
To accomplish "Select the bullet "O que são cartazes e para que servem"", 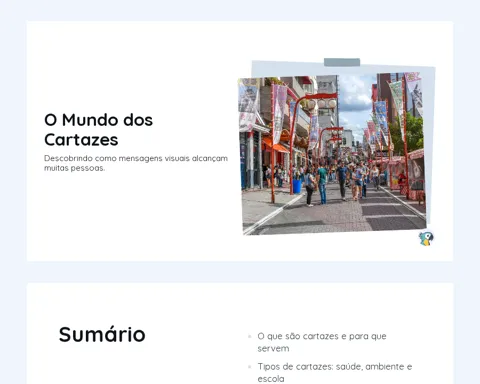I will (x=322, y=342).
